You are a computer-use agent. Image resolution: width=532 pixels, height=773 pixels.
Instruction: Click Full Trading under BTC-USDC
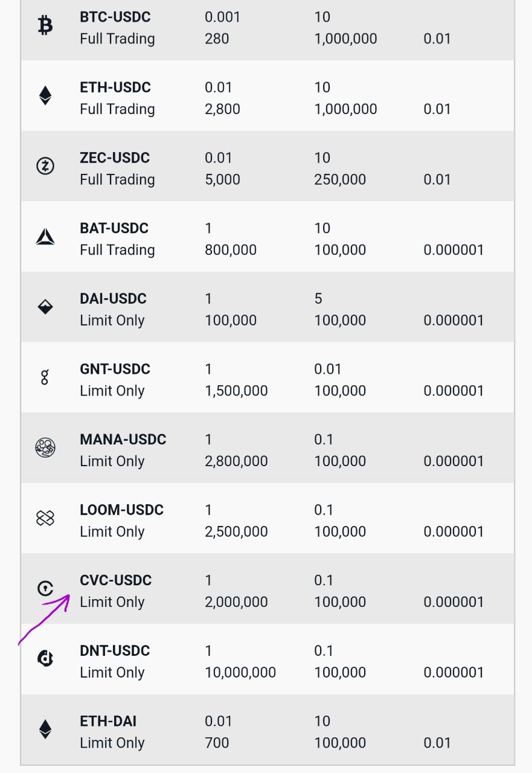point(117,39)
